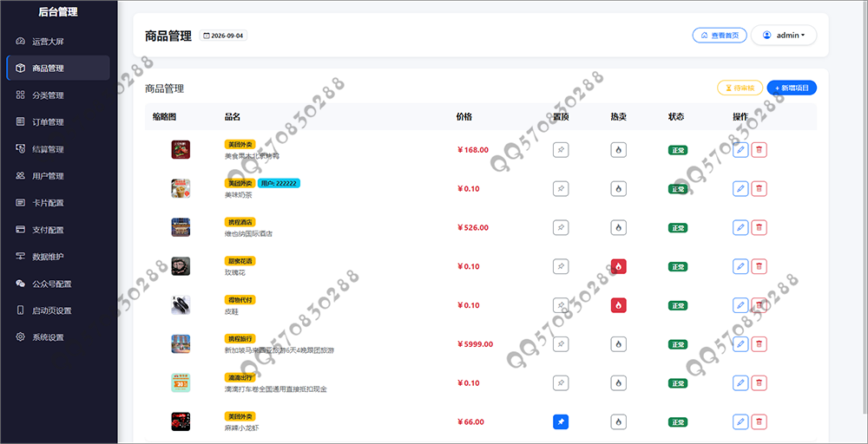This screenshot has height=444, width=868.
Task: Click the 查看首页 button
Action: (720, 36)
